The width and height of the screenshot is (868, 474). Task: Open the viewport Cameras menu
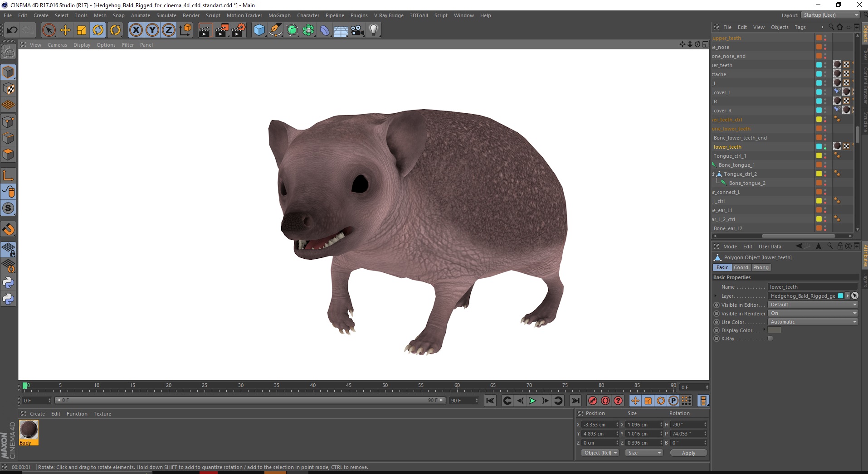57,45
